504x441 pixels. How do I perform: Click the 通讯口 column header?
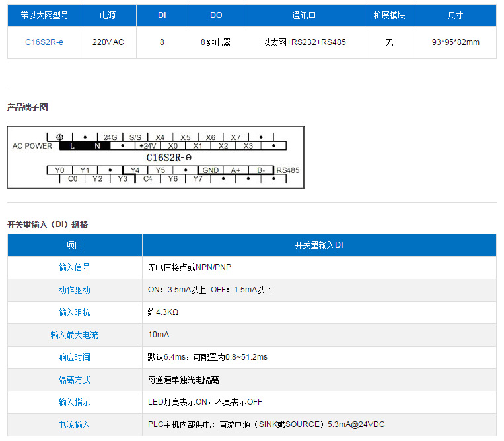point(304,15)
